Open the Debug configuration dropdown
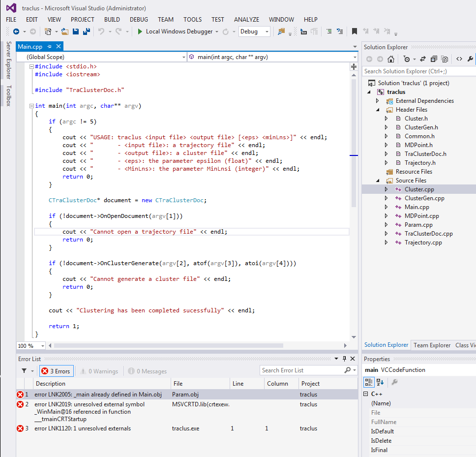 click(254, 31)
